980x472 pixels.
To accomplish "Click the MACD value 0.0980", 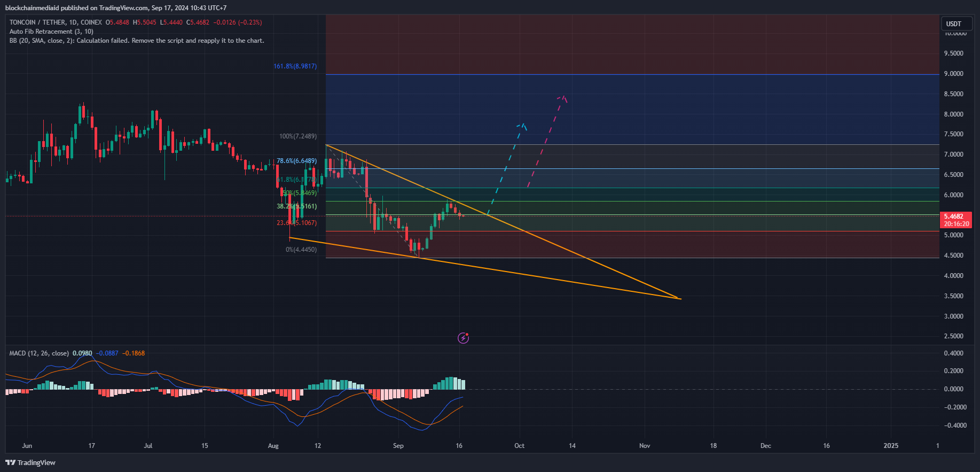I will point(82,353).
